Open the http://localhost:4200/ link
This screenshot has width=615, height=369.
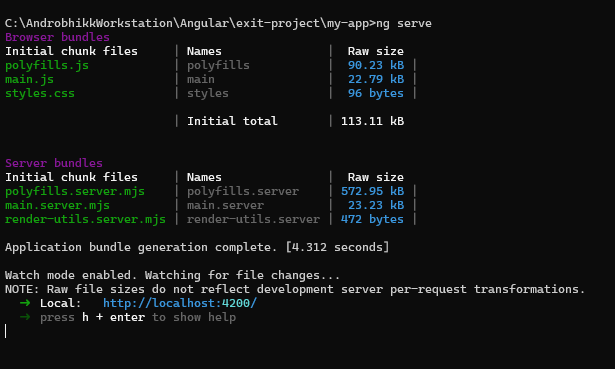pyautogui.click(x=180, y=303)
